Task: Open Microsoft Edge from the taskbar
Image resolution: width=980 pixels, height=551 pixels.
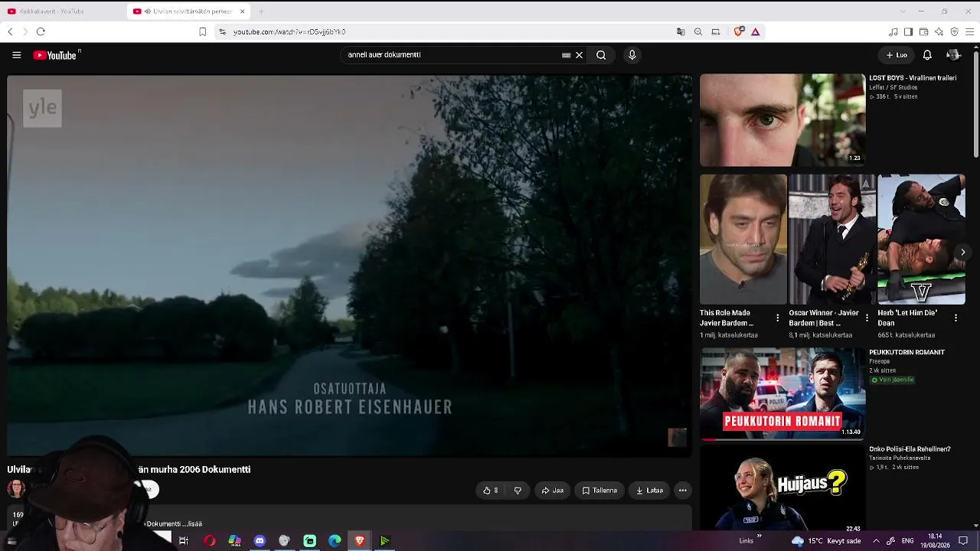Action: 335,541
